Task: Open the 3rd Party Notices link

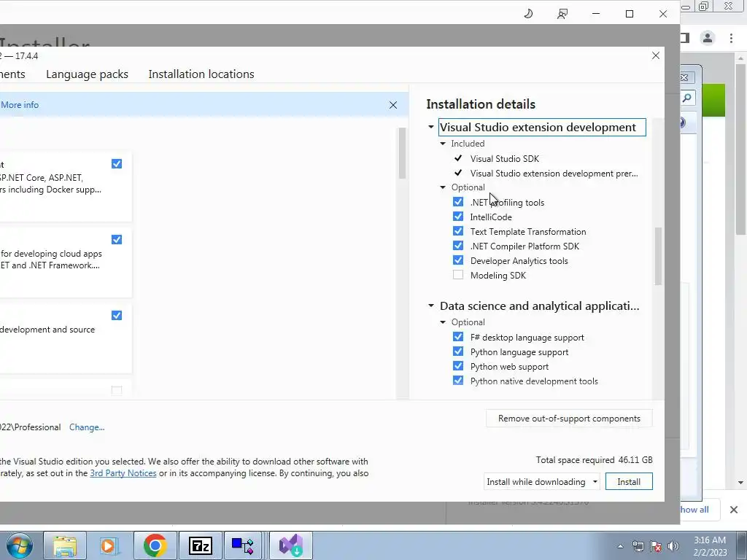Action: (x=123, y=473)
